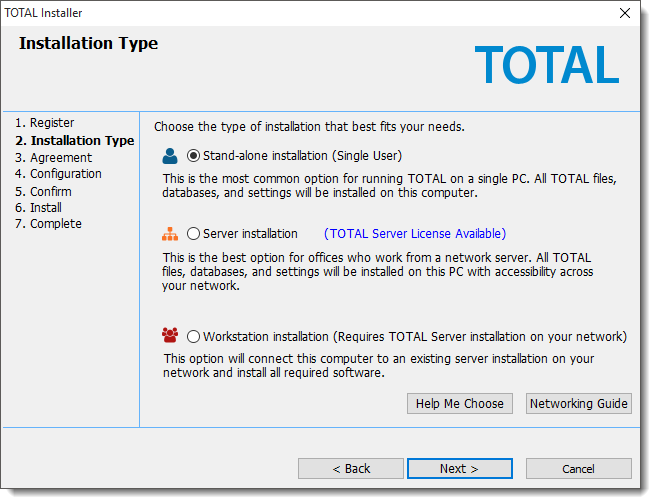
Task: Click step 4. Configuration
Action: 58,174
